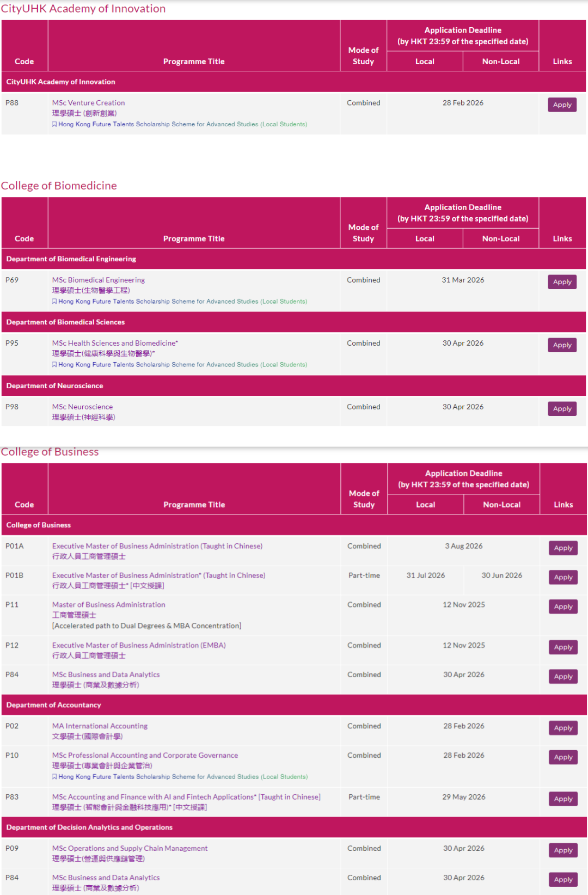Viewport: 588px width, 895px height.
Task: Click Apply for programme P01A
Action: tap(563, 548)
